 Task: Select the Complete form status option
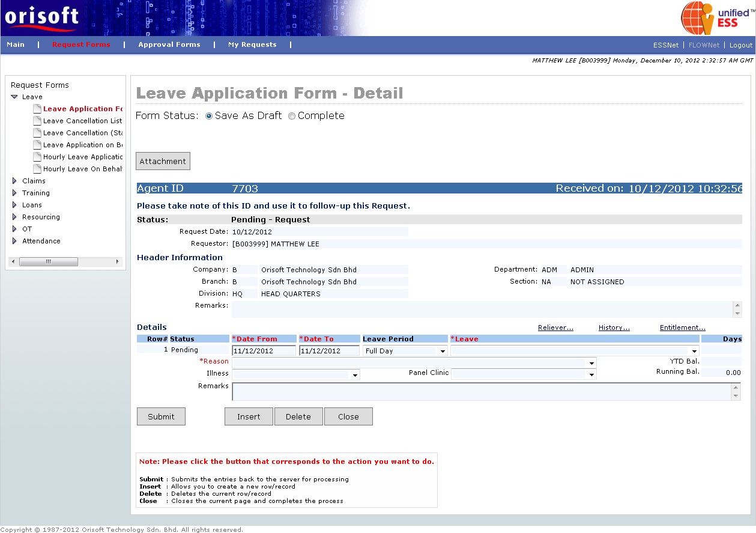[x=292, y=116]
